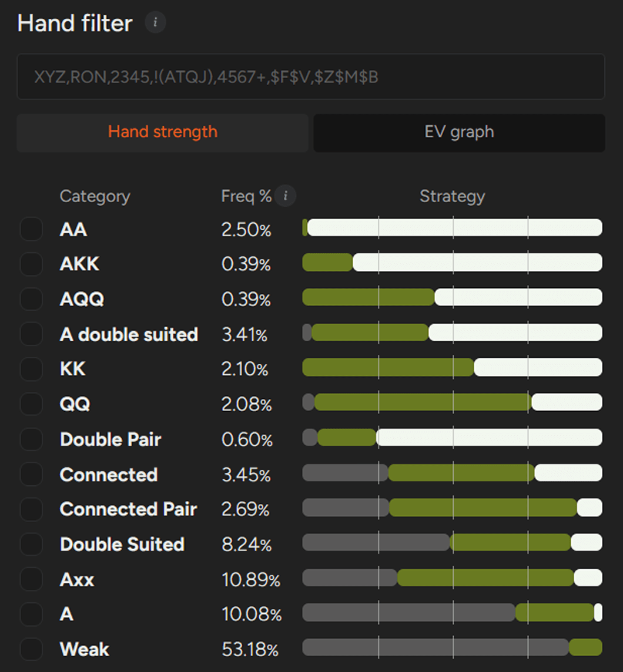Image resolution: width=623 pixels, height=672 pixels.
Task: Check the A category checkbox
Action: click(31, 614)
